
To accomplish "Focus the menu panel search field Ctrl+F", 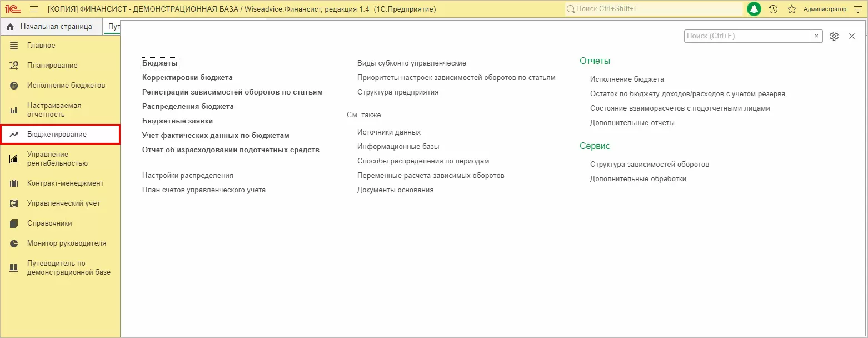I will [x=747, y=36].
